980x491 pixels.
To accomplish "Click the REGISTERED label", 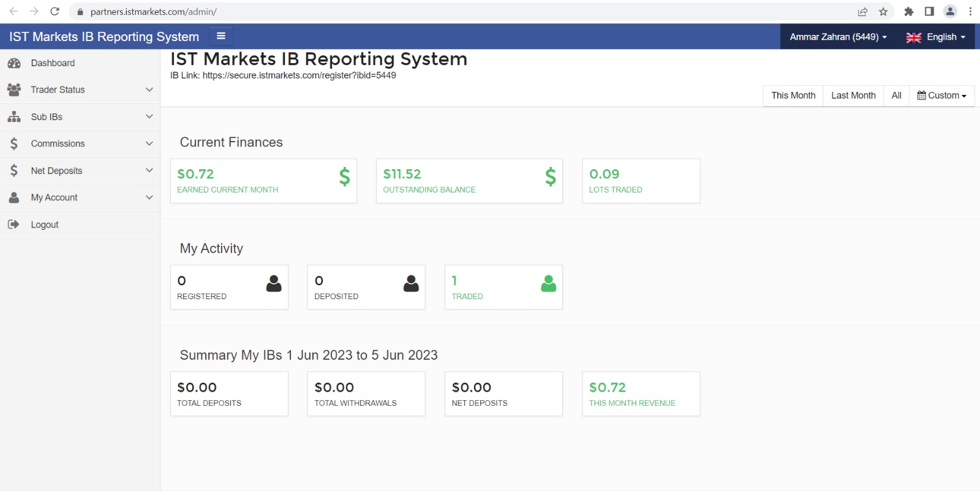I will [x=202, y=296].
